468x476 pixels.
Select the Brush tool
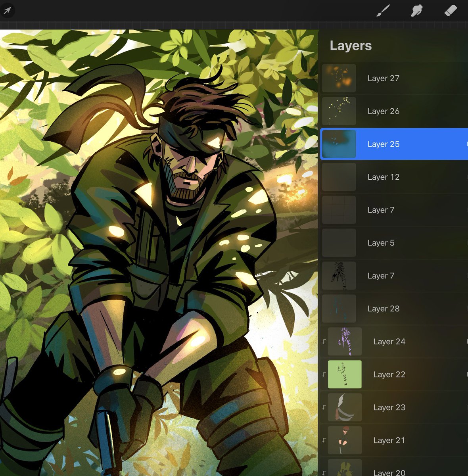pos(383,10)
